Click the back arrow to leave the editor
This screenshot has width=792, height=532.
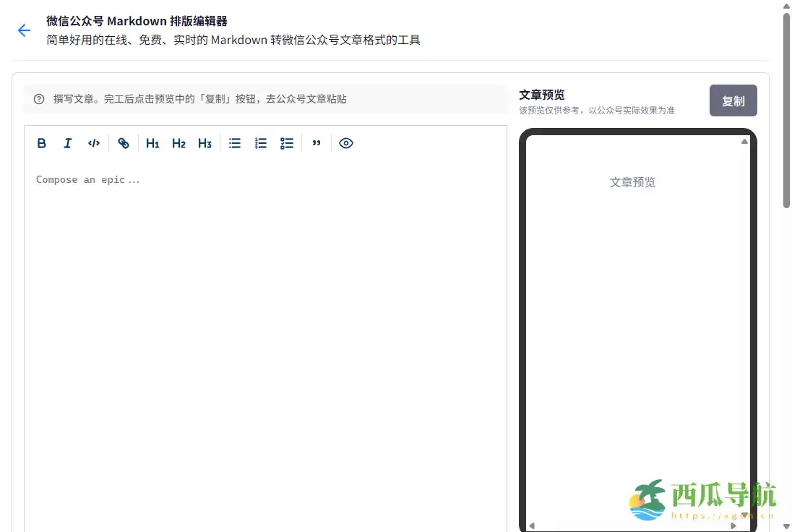[x=24, y=30]
